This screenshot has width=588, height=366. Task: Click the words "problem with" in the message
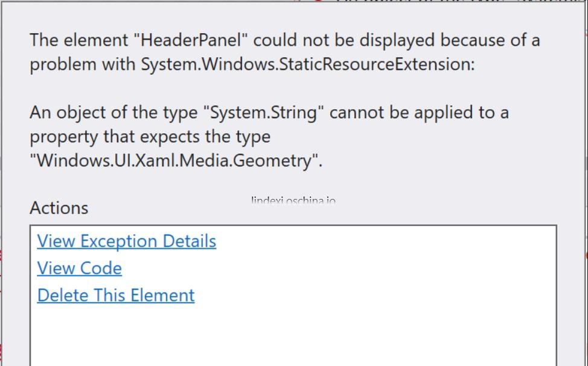pyautogui.click(x=83, y=64)
